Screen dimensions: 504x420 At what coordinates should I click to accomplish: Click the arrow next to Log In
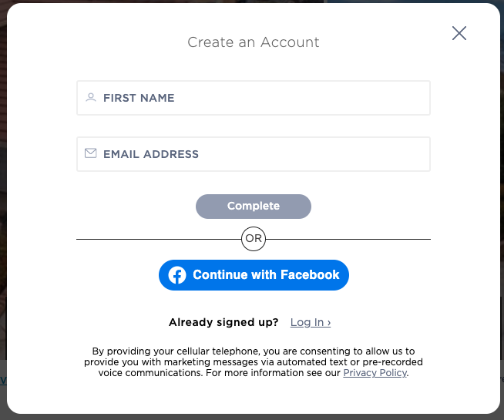click(329, 323)
